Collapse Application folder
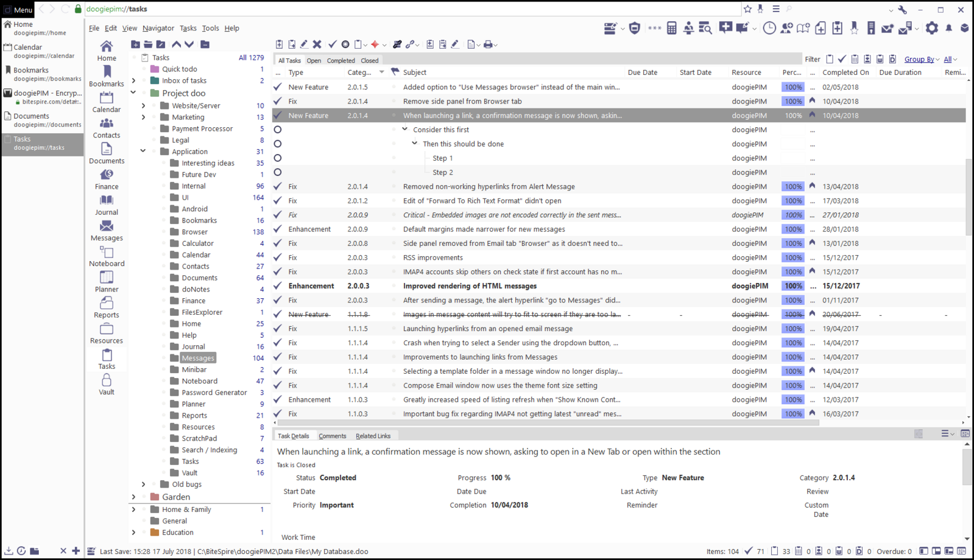Image resolution: width=974 pixels, height=560 pixels. click(144, 152)
